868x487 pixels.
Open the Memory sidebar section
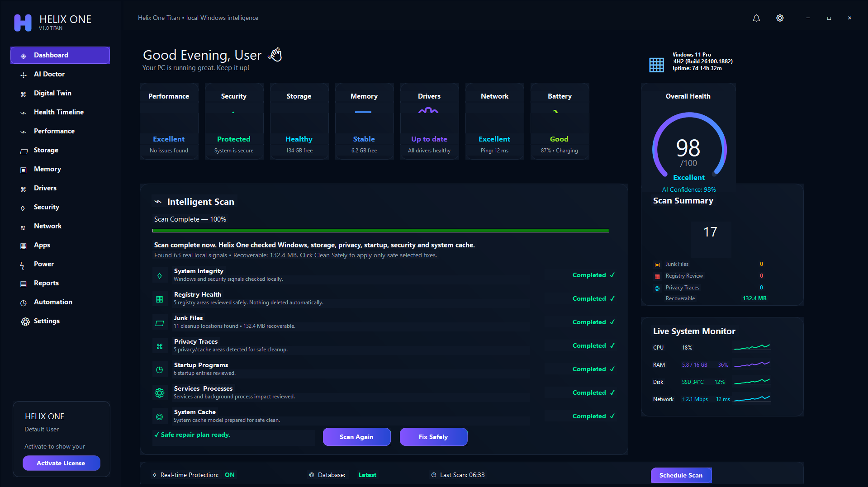[60, 169]
